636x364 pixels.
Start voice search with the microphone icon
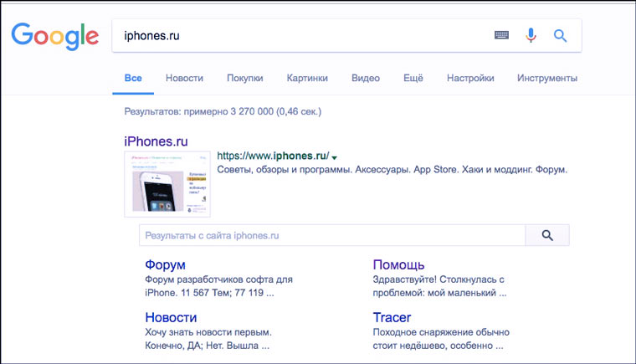(x=531, y=35)
